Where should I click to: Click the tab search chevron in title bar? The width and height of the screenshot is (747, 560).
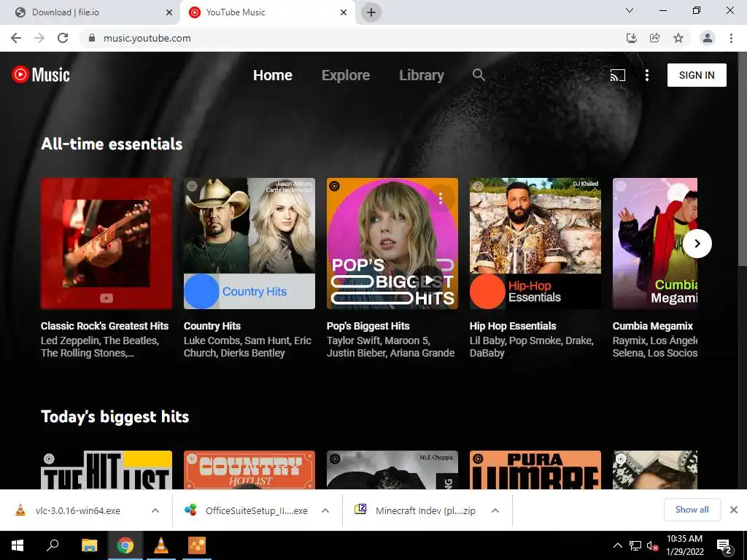click(630, 10)
